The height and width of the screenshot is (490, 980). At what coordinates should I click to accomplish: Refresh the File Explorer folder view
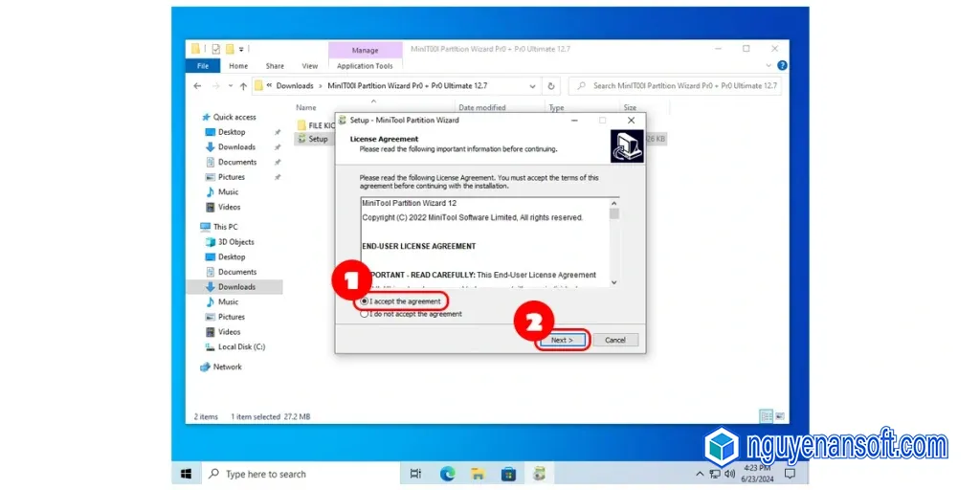550,86
